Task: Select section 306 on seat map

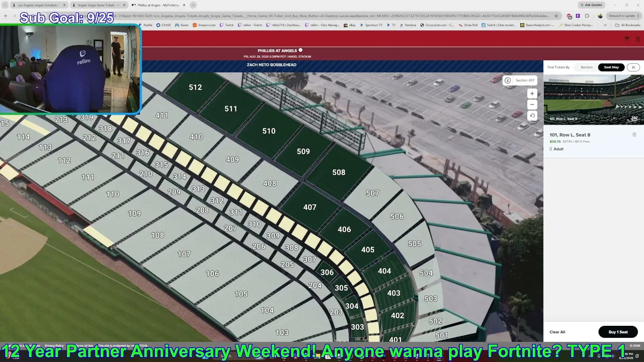Action: click(x=327, y=273)
